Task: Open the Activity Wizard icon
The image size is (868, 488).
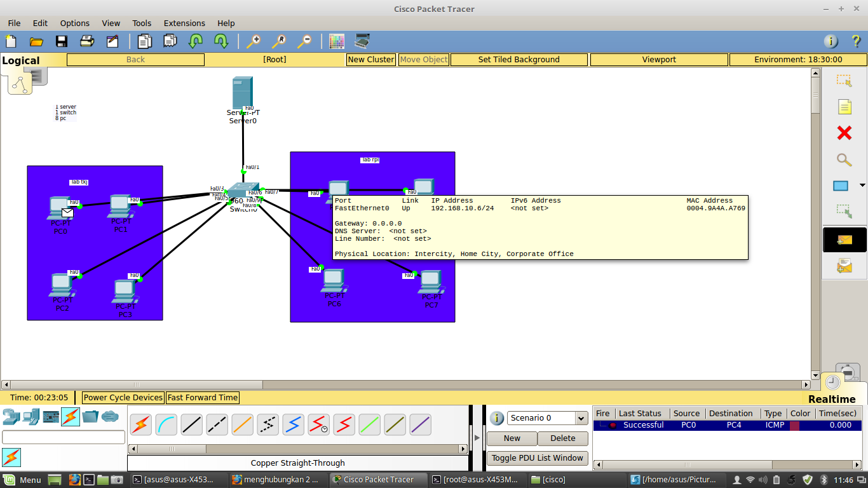Action: [x=112, y=41]
